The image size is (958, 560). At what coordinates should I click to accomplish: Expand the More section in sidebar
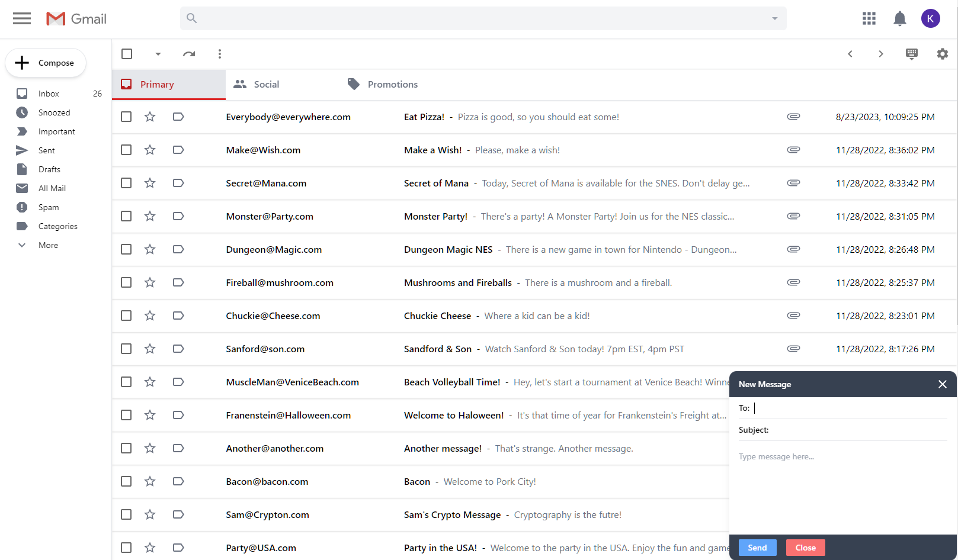click(x=48, y=245)
